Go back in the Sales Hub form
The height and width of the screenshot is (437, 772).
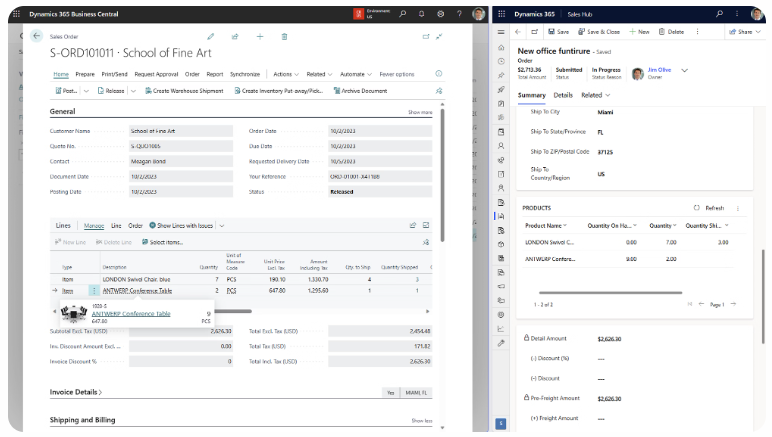pyautogui.click(x=518, y=32)
